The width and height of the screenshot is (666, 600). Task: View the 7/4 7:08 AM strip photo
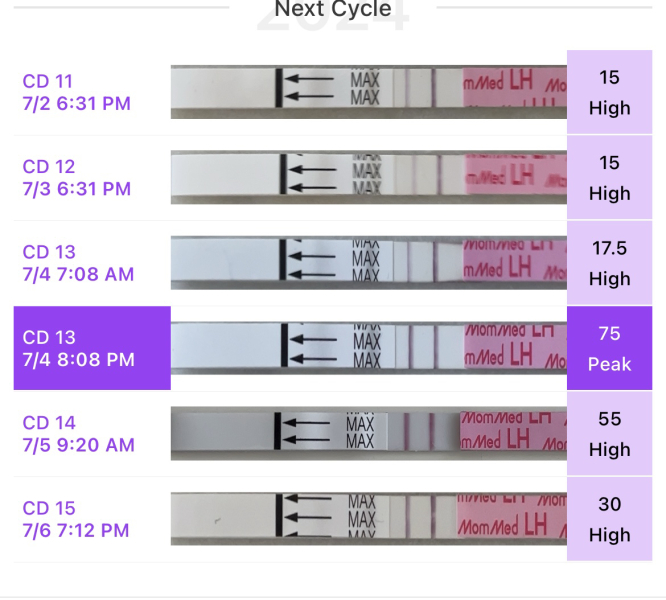click(x=368, y=262)
